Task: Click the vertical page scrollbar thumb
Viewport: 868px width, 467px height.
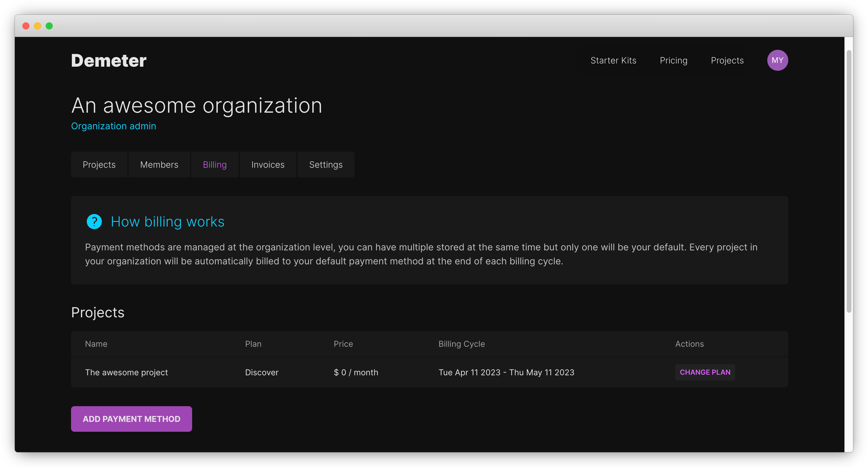Action: [848, 181]
